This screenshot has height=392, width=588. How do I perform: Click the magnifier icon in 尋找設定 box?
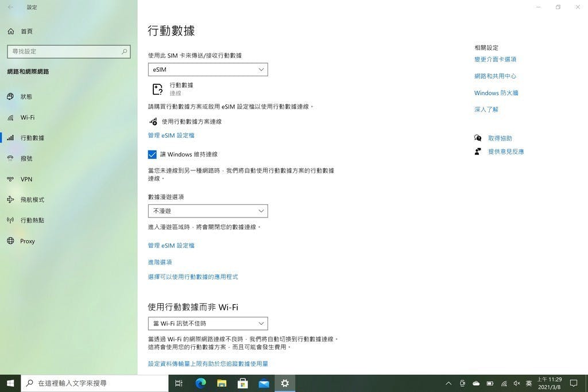coord(124,51)
